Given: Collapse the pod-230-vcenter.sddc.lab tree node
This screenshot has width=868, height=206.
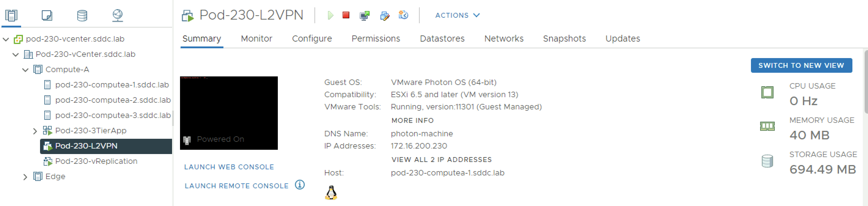Looking at the screenshot, I should coord(6,39).
